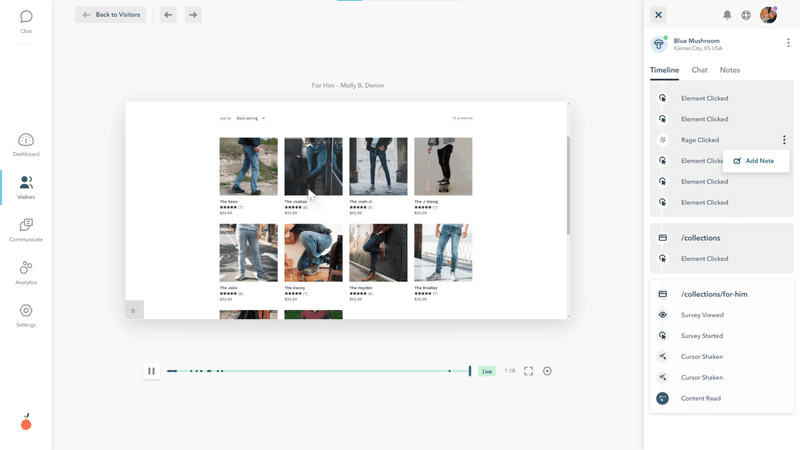Open the user profile avatar
This screenshot has width=800, height=450.
[768, 15]
